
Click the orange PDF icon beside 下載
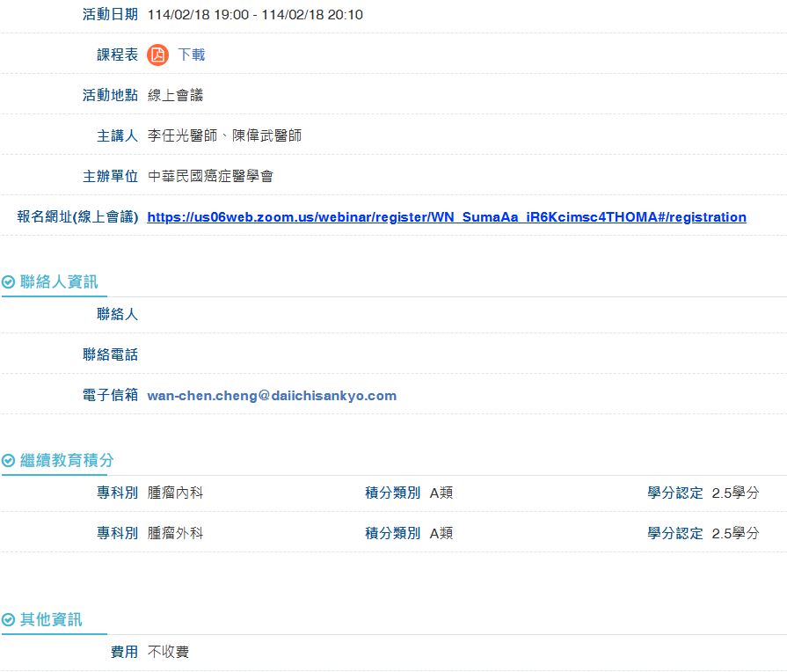[x=157, y=55]
